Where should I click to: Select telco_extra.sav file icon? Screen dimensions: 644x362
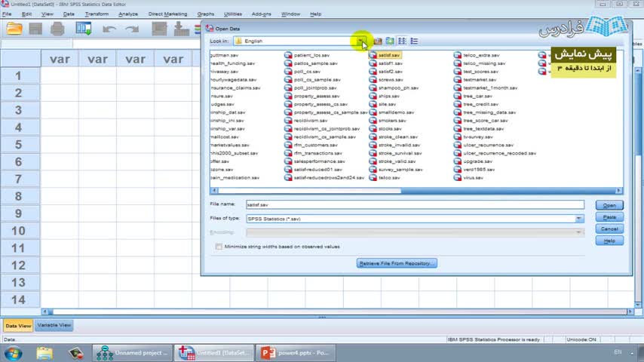point(457,55)
